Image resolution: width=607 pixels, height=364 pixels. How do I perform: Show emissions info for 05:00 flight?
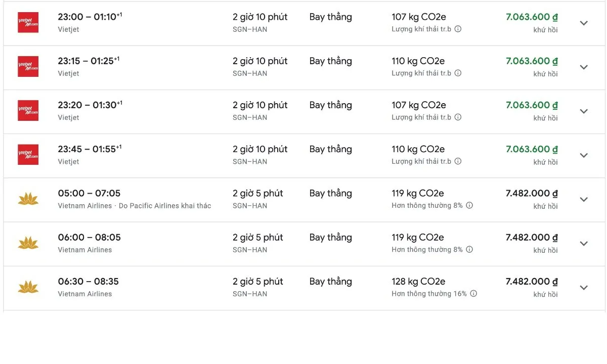(x=469, y=206)
